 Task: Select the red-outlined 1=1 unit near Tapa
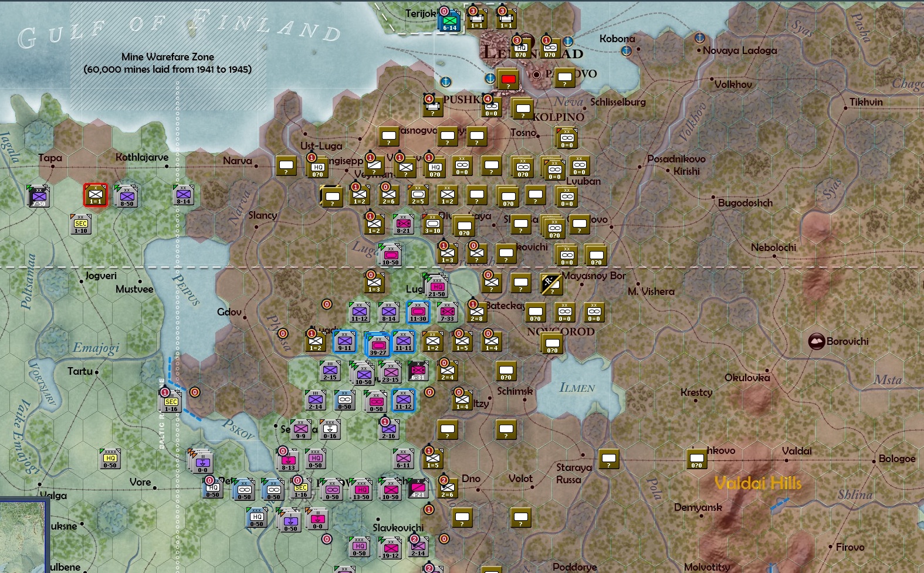[95, 195]
